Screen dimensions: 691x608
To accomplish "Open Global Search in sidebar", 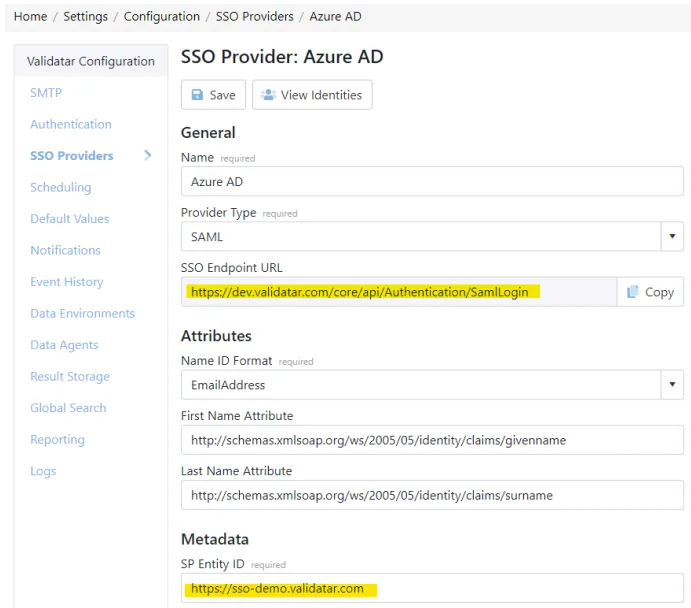I will pos(68,408).
